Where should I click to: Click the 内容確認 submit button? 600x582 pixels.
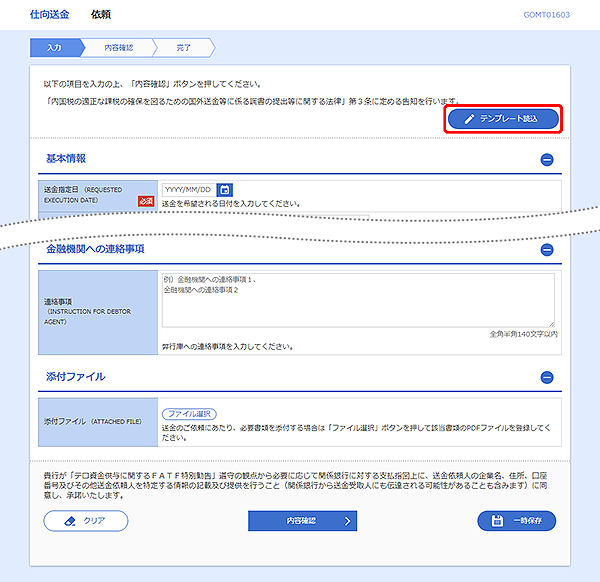(x=302, y=521)
